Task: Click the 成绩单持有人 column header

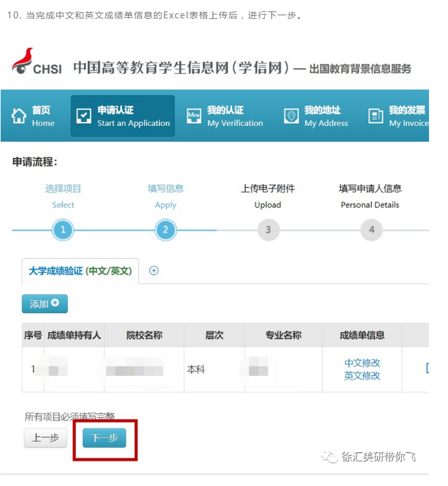Action: tap(74, 335)
